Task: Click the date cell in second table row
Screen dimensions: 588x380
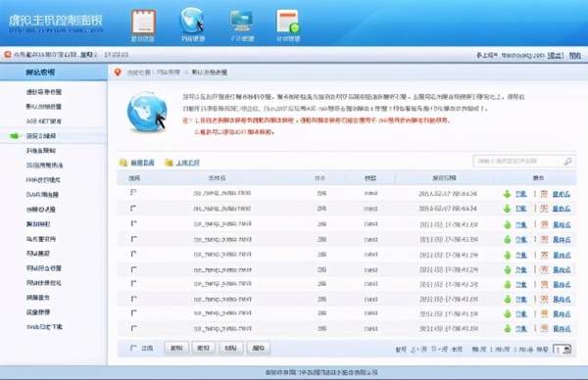Action: pos(448,209)
